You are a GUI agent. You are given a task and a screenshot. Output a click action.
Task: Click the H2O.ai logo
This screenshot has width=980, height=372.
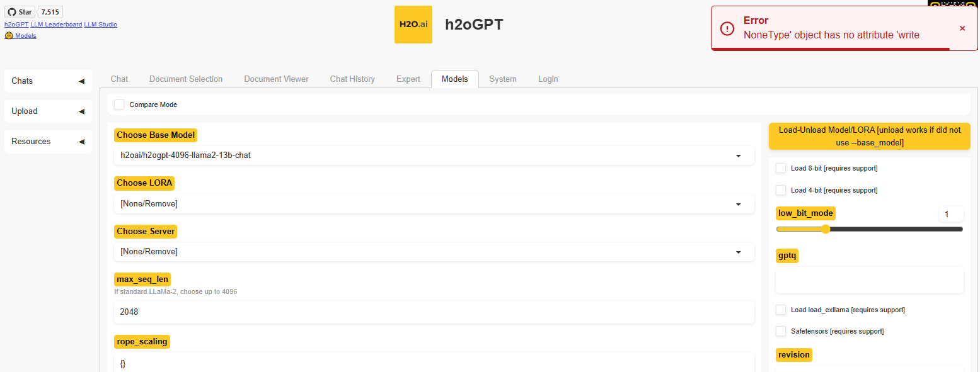413,25
